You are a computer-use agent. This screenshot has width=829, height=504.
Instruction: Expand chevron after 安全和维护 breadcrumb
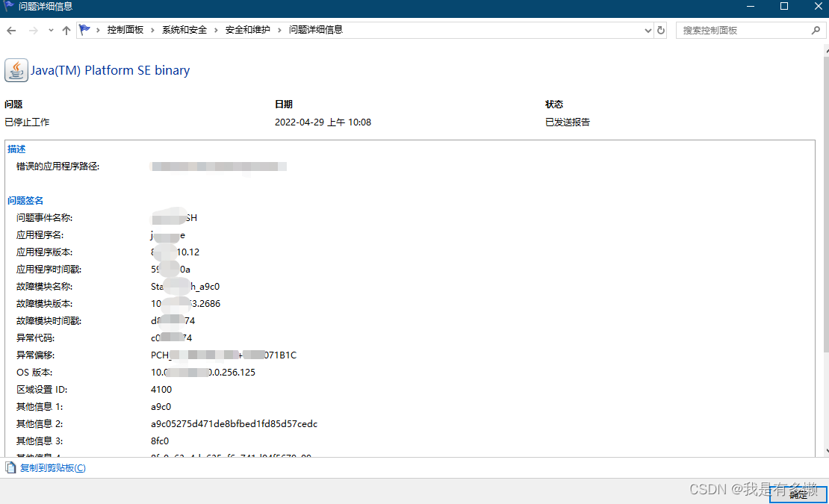(x=279, y=30)
